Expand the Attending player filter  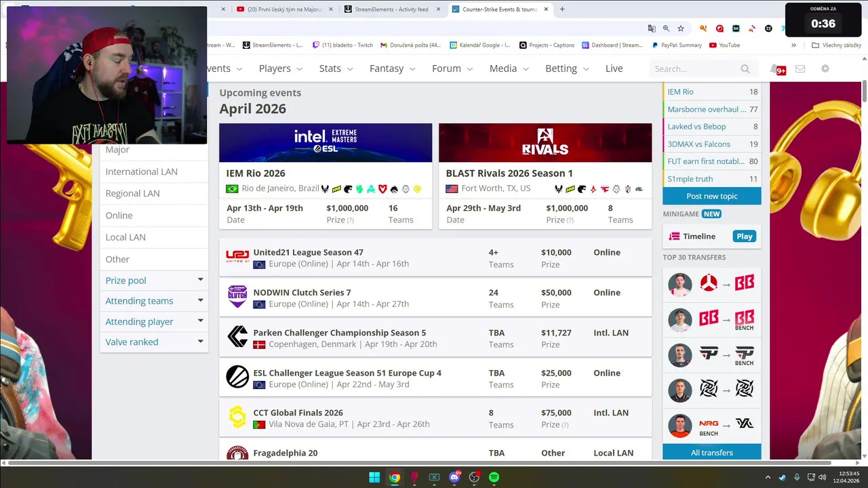click(154, 321)
